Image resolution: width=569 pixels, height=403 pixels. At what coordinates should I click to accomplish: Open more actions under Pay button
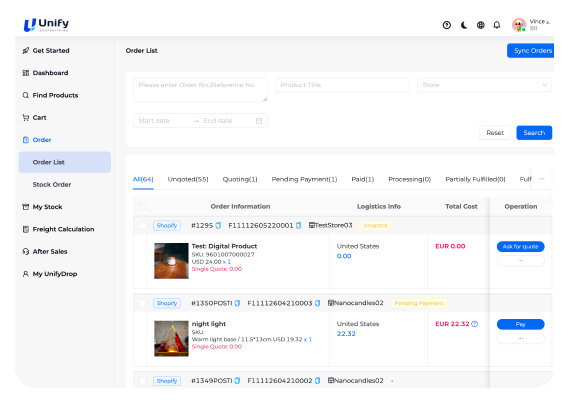[520, 338]
